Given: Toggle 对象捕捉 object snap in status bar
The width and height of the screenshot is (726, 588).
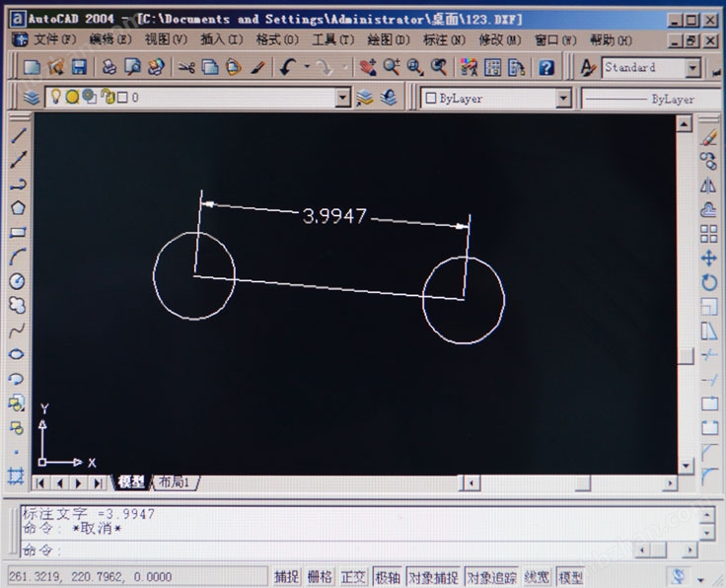Looking at the screenshot, I should point(432,577).
